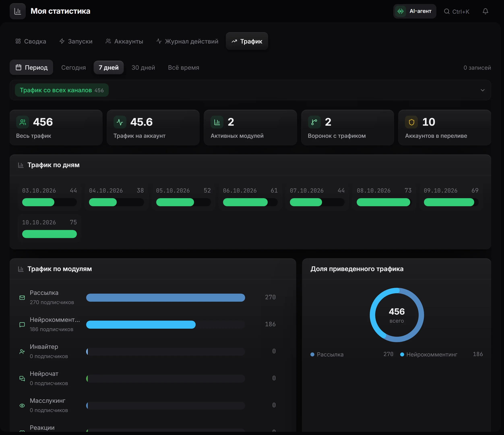Click the 270 подписчиков label
504x435 pixels.
pos(52,302)
